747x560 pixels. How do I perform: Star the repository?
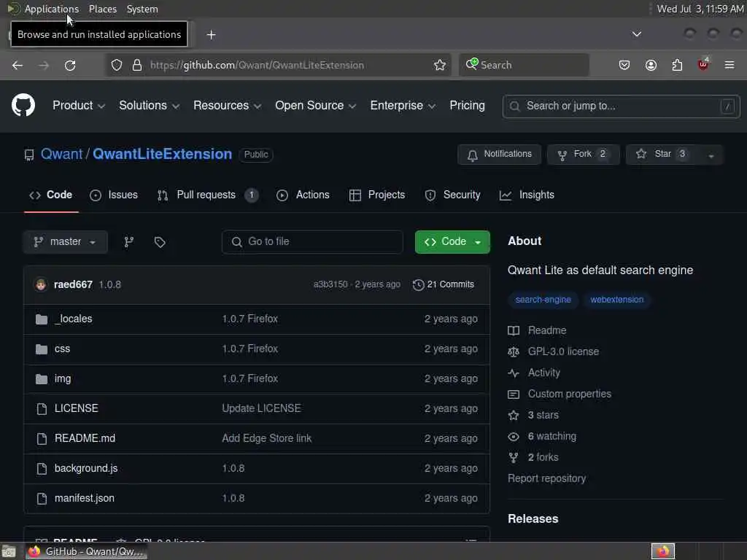pos(662,155)
